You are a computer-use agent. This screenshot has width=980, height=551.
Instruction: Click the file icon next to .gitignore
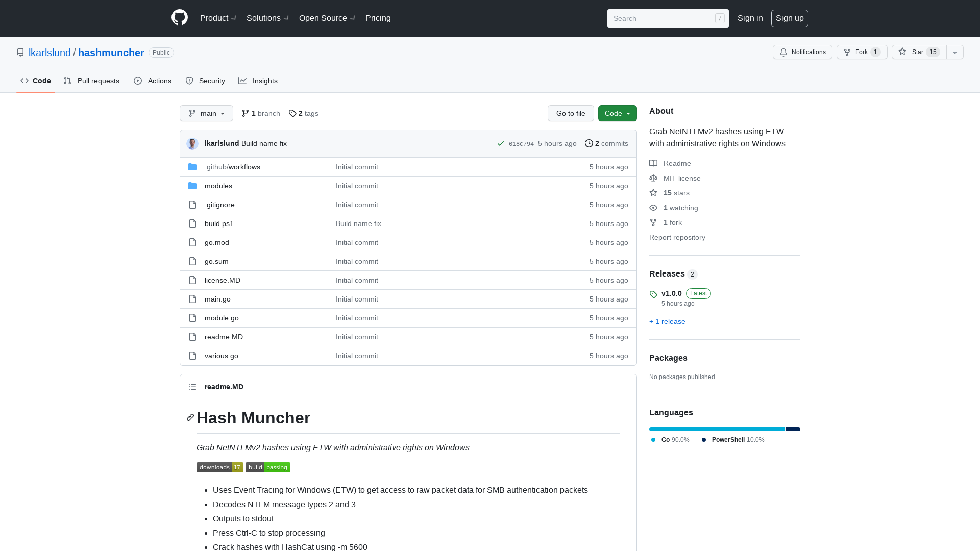tap(192, 205)
